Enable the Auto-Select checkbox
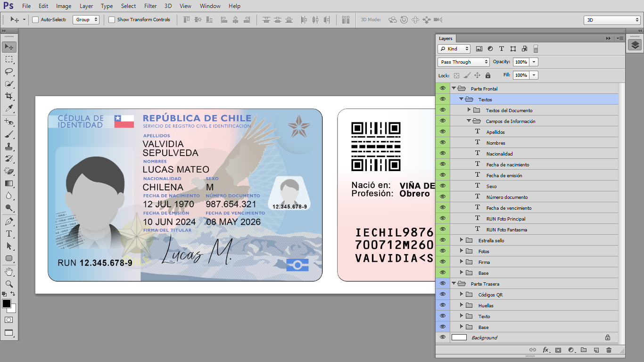The width and height of the screenshot is (644, 362). [35, 20]
